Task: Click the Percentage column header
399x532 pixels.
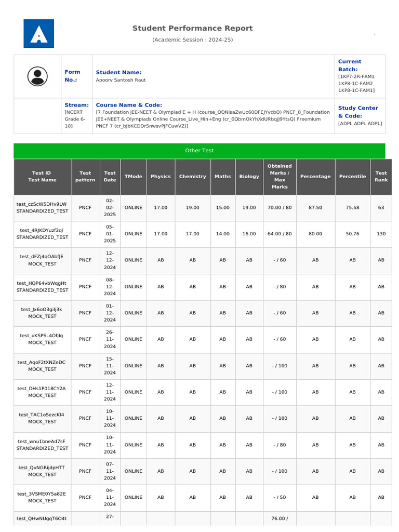Action: pos(315,177)
